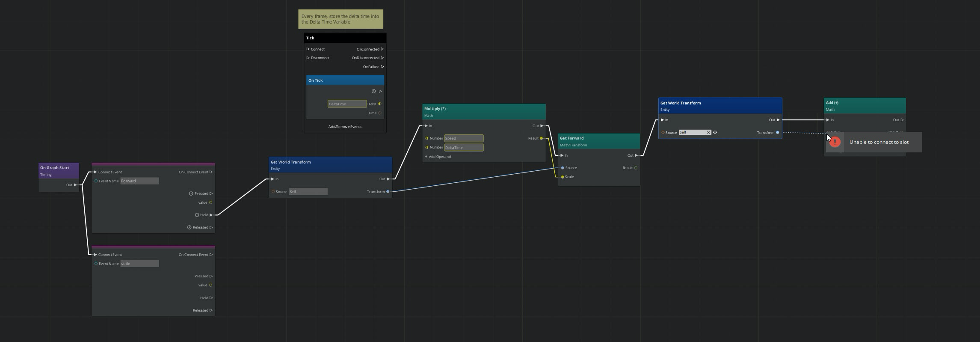Edit the Speed number field in Multiply
The height and width of the screenshot is (342, 980).
[464, 138]
